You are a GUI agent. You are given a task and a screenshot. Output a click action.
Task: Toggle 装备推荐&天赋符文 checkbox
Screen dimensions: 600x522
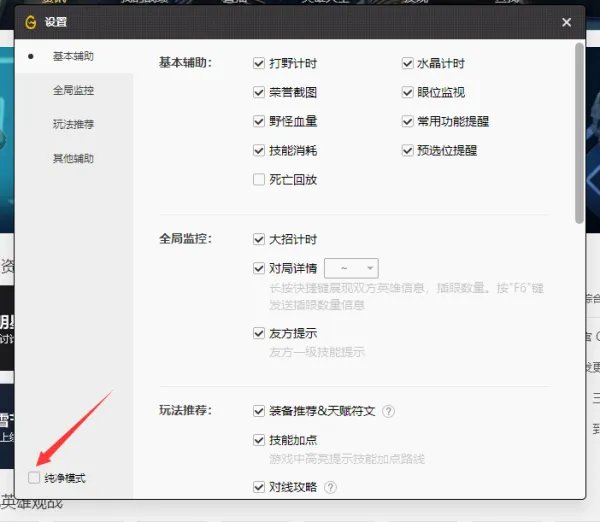point(259,411)
